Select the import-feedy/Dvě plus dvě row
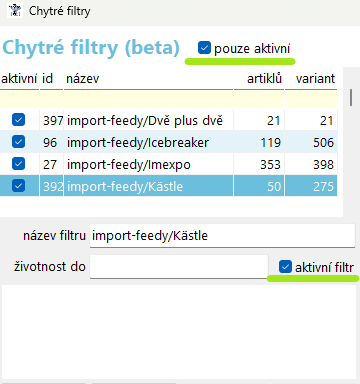The height and width of the screenshot is (384, 360). coord(168,120)
